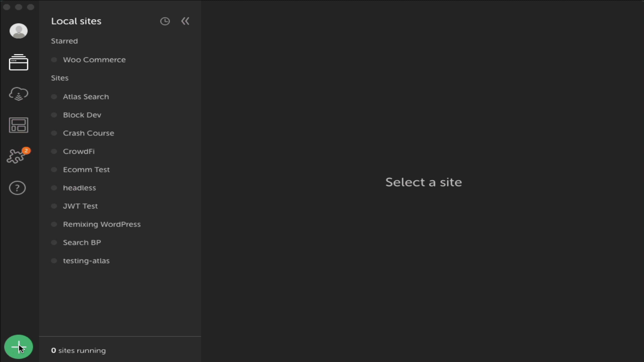The image size is (644, 362).
Task: Click the help question mark icon
Action: [18, 187]
